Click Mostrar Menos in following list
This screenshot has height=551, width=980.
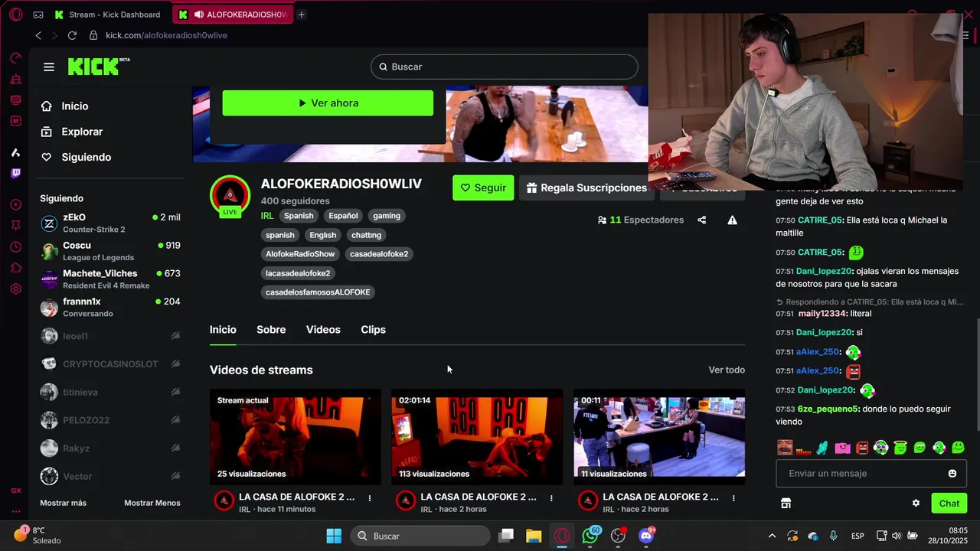(x=152, y=503)
